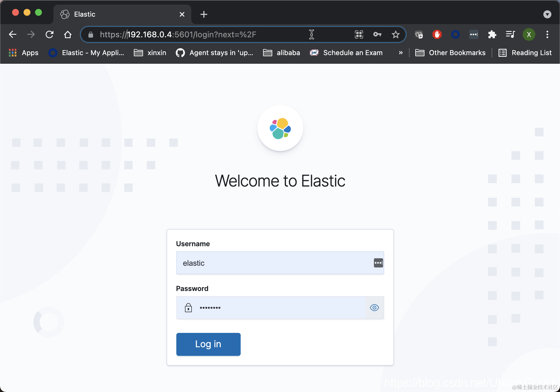This screenshot has height=392, width=560.
Task: Open the Schedule an Exam bookmark
Action: tap(346, 53)
